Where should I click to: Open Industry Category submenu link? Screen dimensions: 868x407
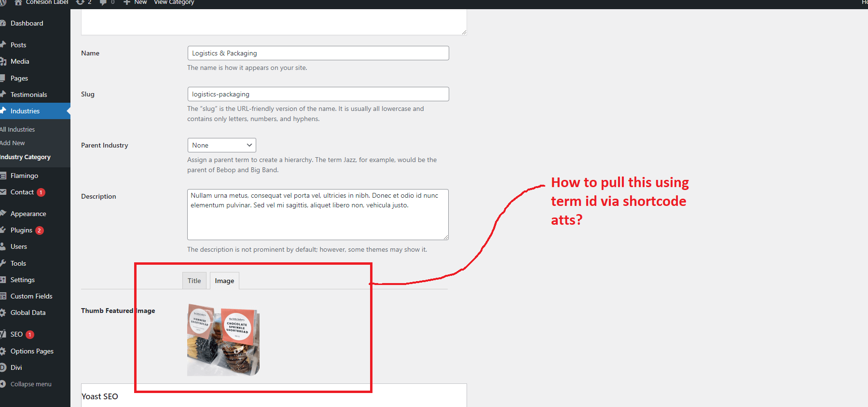pos(25,157)
